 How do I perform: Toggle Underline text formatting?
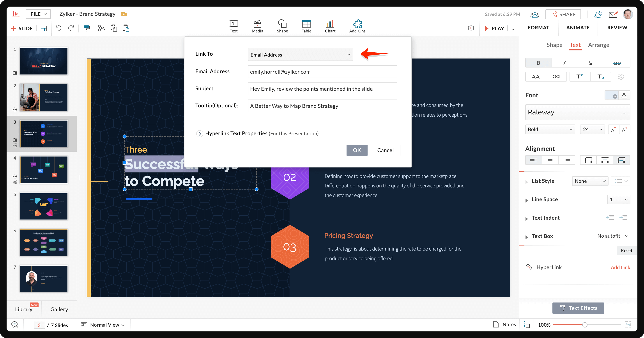point(591,63)
